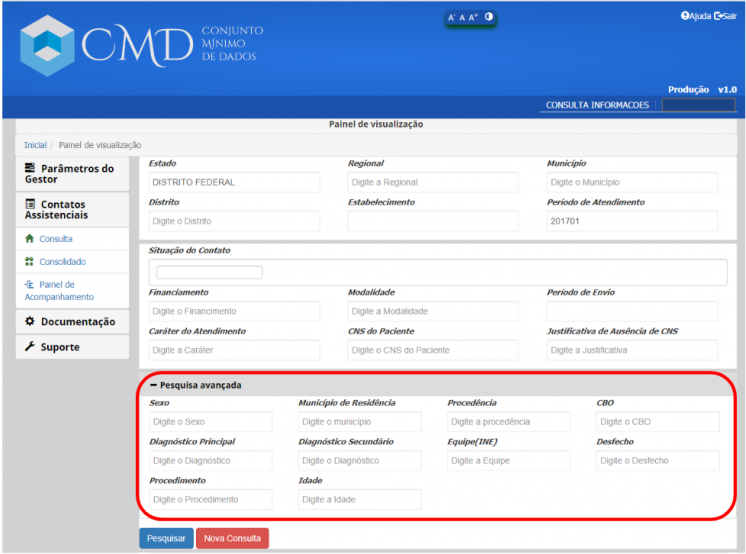Viewport: 746px width, 554px height.
Task: Expand Parâmetros do Gestor menu
Action: (71, 174)
